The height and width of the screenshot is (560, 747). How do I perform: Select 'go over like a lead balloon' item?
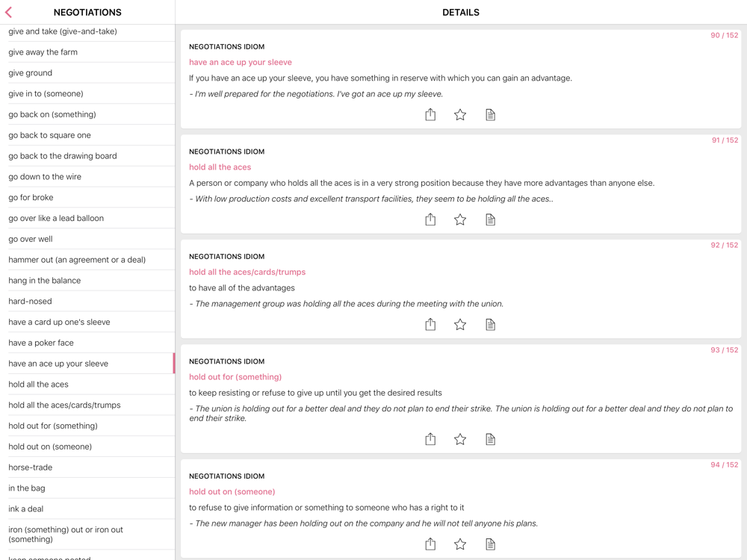coord(56,218)
